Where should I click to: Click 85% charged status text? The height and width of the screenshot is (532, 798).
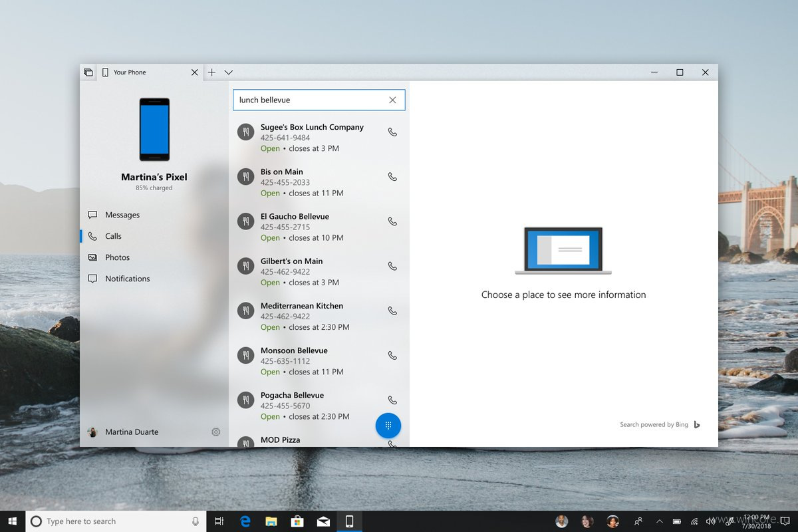[x=154, y=188]
